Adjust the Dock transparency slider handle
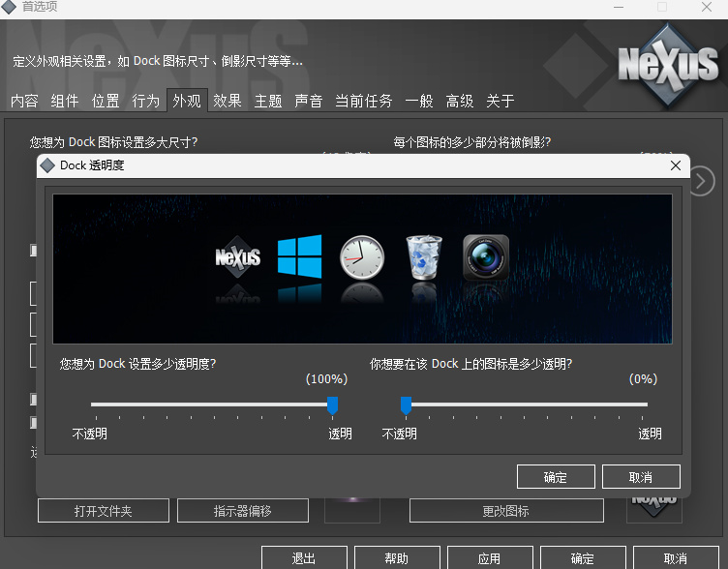The image size is (728, 569). 332,405
